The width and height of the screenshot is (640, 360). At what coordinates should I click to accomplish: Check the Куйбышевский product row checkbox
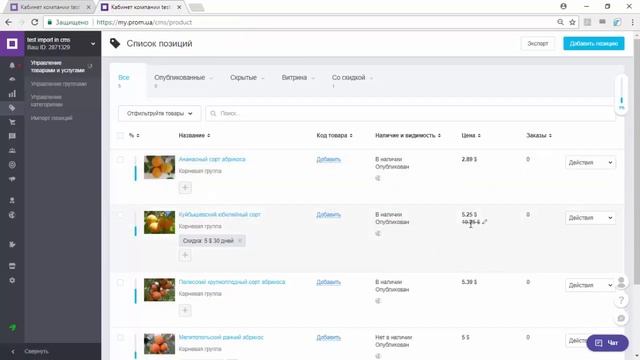tap(120, 215)
